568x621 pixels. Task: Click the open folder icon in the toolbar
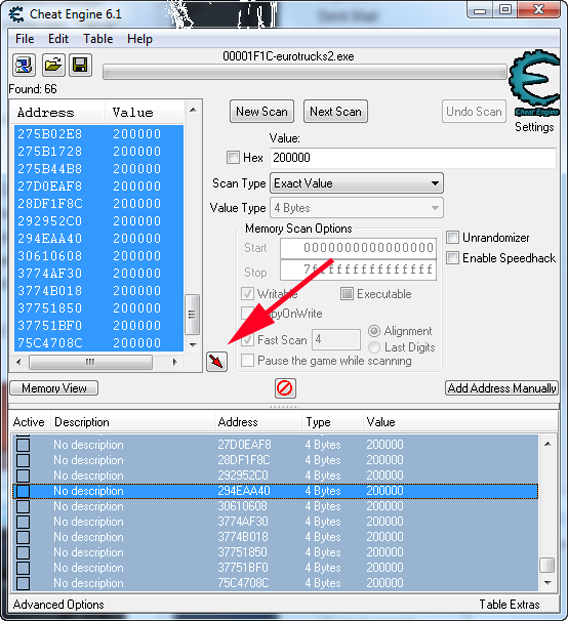tap(53, 65)
